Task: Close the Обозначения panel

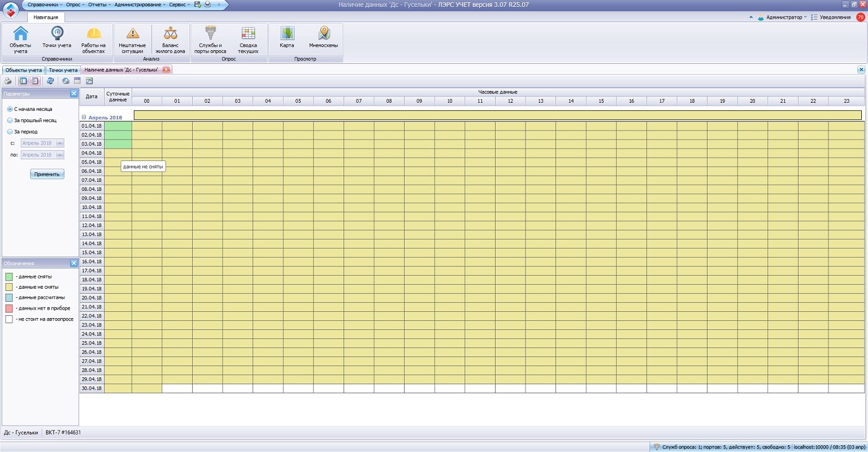Action: coord(74,263)
